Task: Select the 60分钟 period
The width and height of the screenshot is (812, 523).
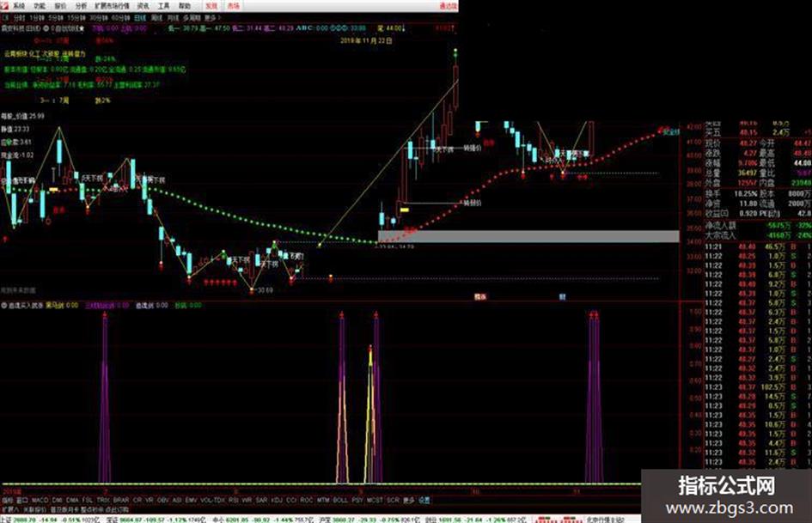Action: coord(120,18)
